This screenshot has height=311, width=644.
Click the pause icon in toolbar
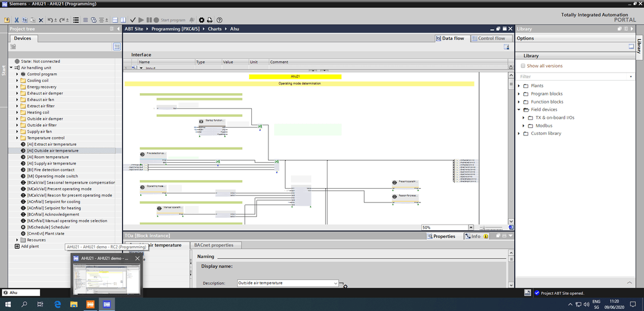[149, 20]
